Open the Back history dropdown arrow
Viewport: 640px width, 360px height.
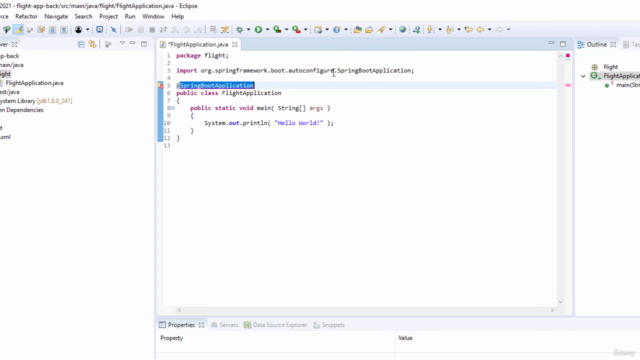tap(489, 29)
